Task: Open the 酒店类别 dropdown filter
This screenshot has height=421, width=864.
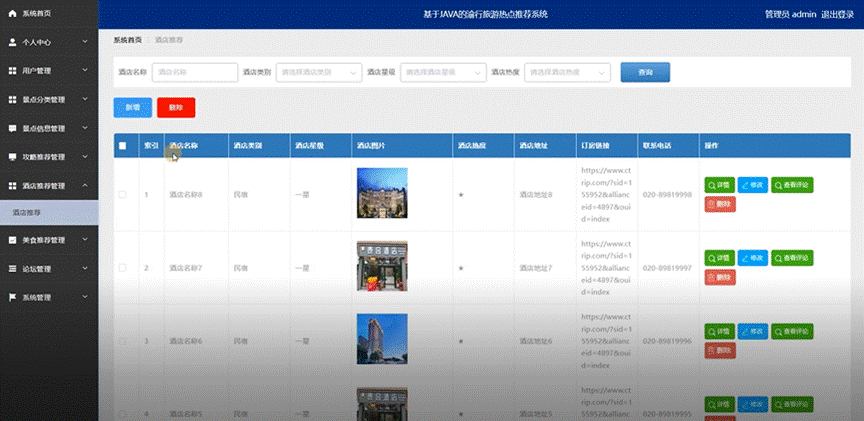Action: tap(318, 72)
